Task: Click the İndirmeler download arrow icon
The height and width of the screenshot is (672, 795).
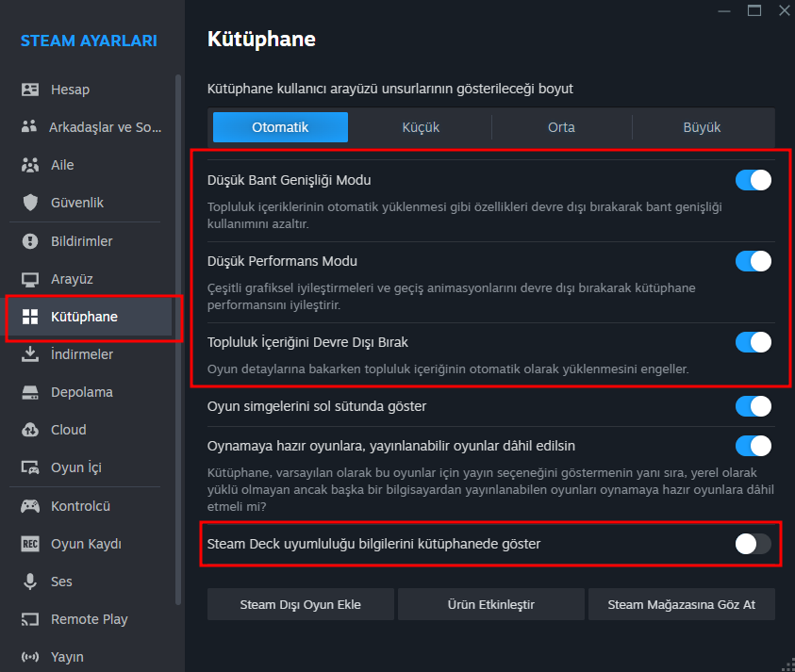Action: (30, 354)
